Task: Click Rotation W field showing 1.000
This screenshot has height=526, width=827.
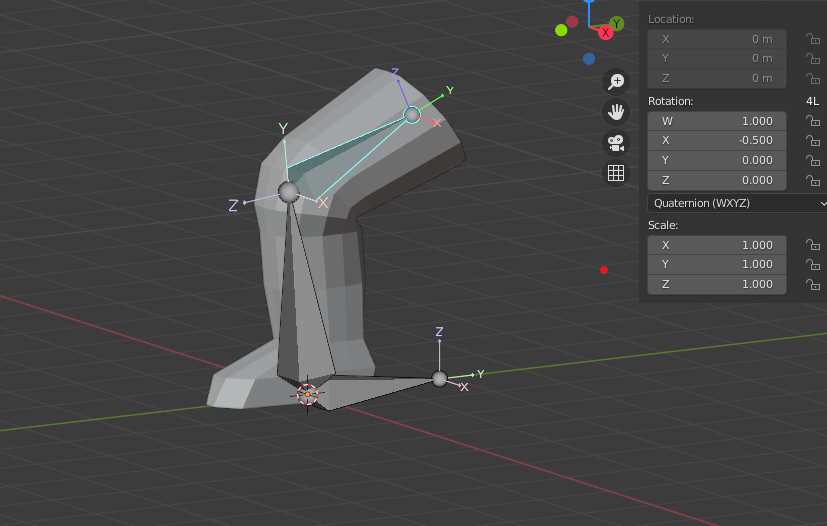Action: pos(717,121)
